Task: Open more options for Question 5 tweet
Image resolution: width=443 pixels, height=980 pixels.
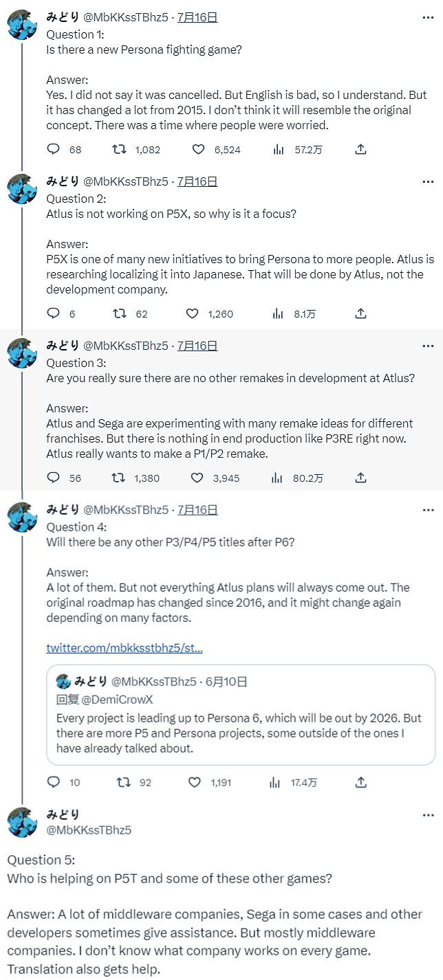Action: click(x=427, y=814)
